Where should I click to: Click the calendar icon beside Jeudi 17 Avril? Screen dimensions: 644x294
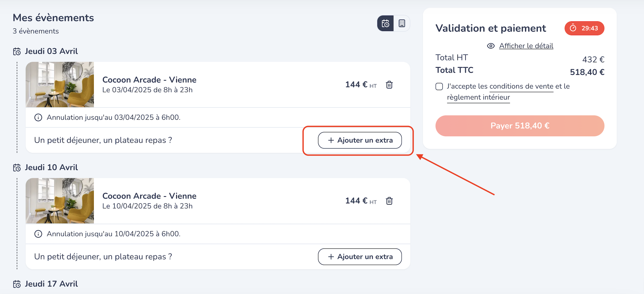click(17, 284)
